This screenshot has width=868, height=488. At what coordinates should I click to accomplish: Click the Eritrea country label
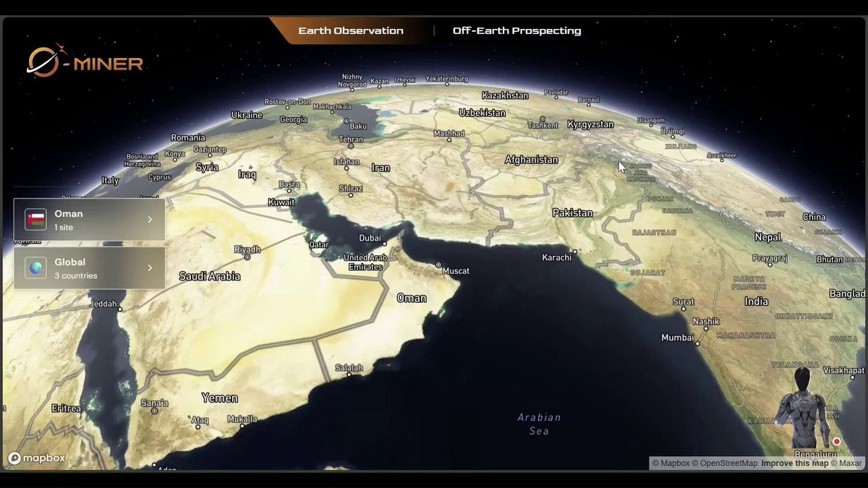coord(67,408)
